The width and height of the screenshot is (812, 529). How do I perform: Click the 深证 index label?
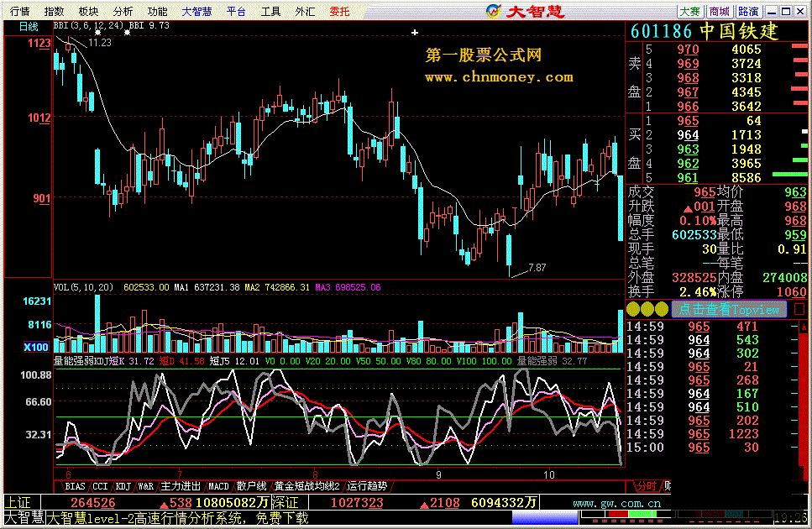[285, 503]
